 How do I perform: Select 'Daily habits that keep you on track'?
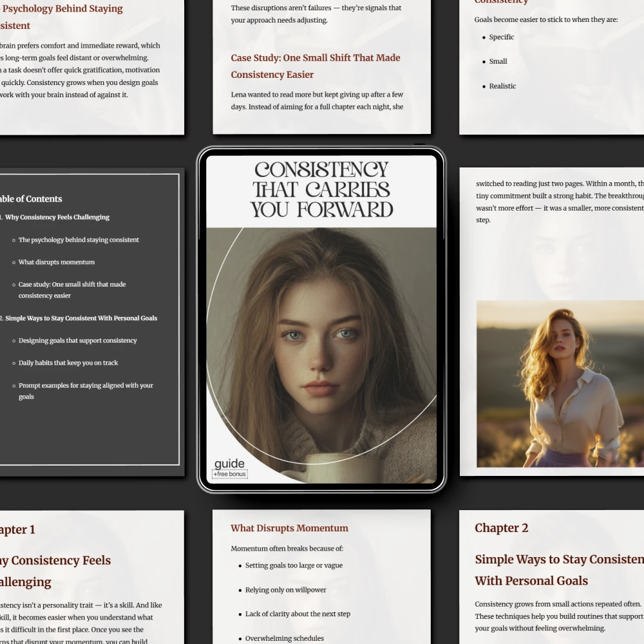point(68,363)
